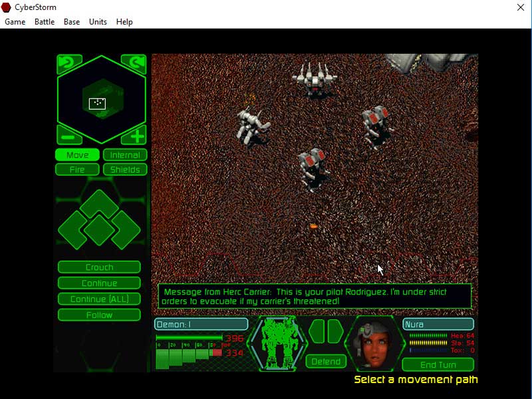
Task: Open the Units menu
Action: (x=97, y=21)
